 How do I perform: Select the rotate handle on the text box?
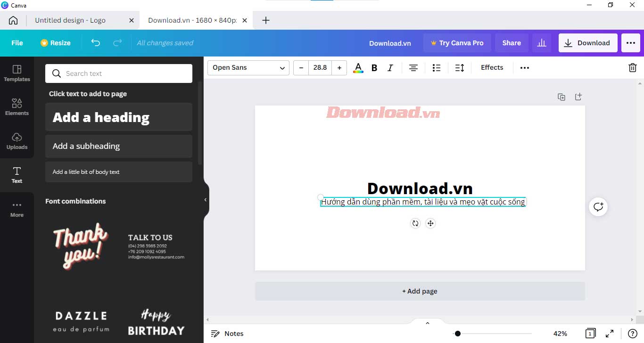point(415,223)
